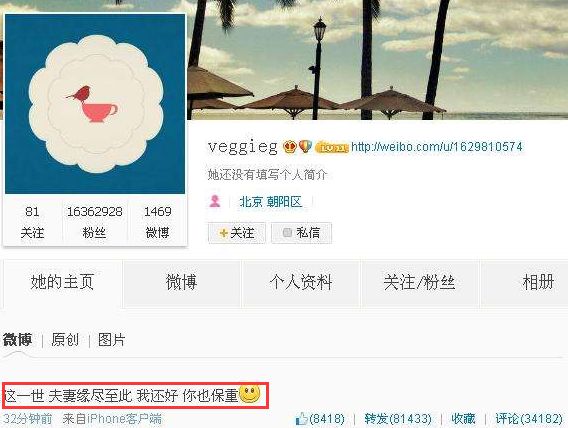View the 81 关注 following count
Screen dimensions: 568x428
32,222
